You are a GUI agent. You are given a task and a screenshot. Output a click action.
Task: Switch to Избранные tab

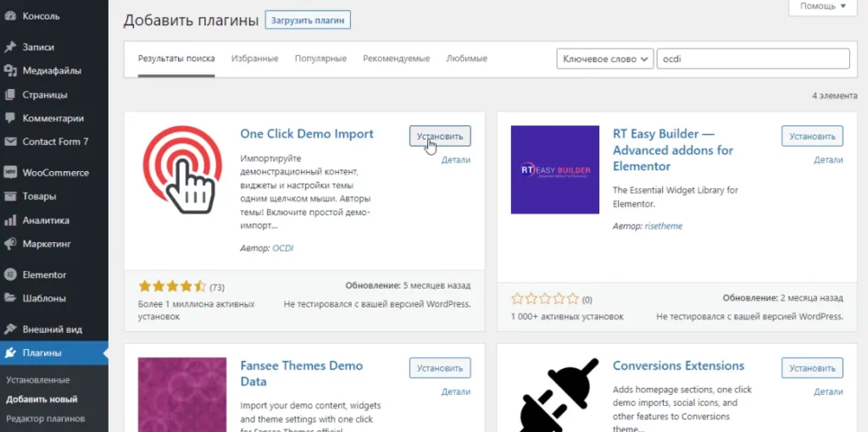point(254,58)
